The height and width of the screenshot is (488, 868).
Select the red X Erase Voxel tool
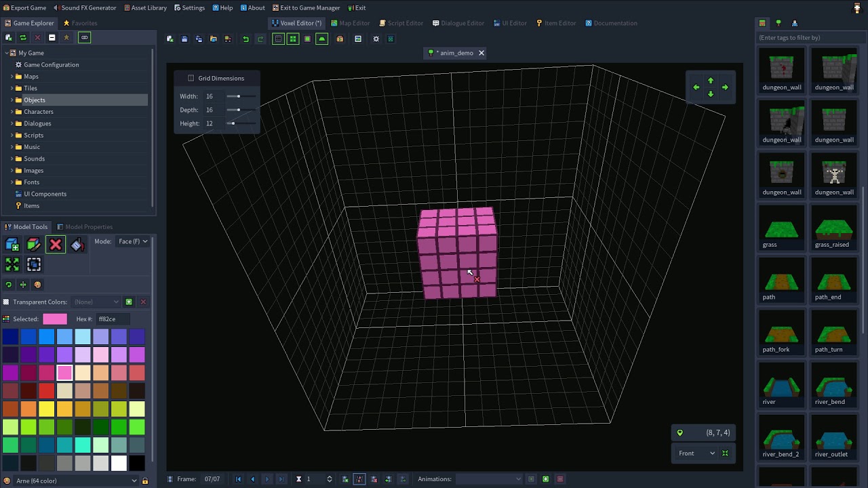pos(56,244)
